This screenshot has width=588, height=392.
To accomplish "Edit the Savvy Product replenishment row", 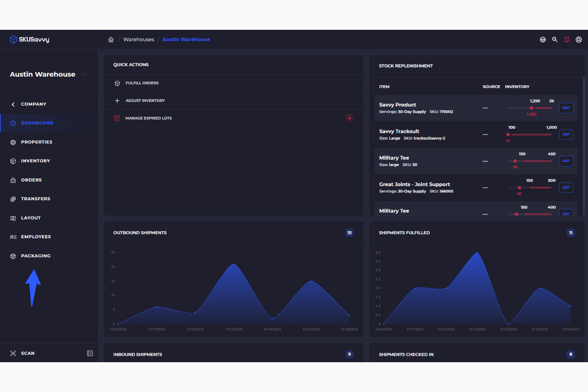I will (566, 108).
